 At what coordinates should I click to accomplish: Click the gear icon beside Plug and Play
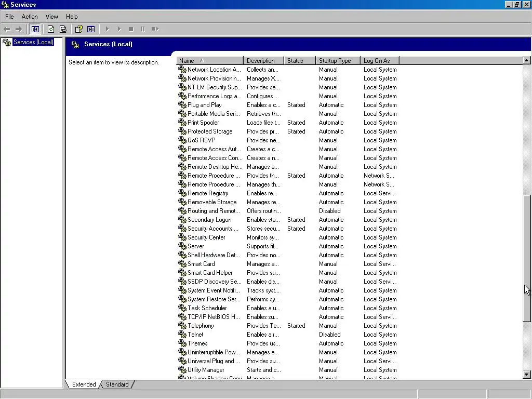click(182, 105)
